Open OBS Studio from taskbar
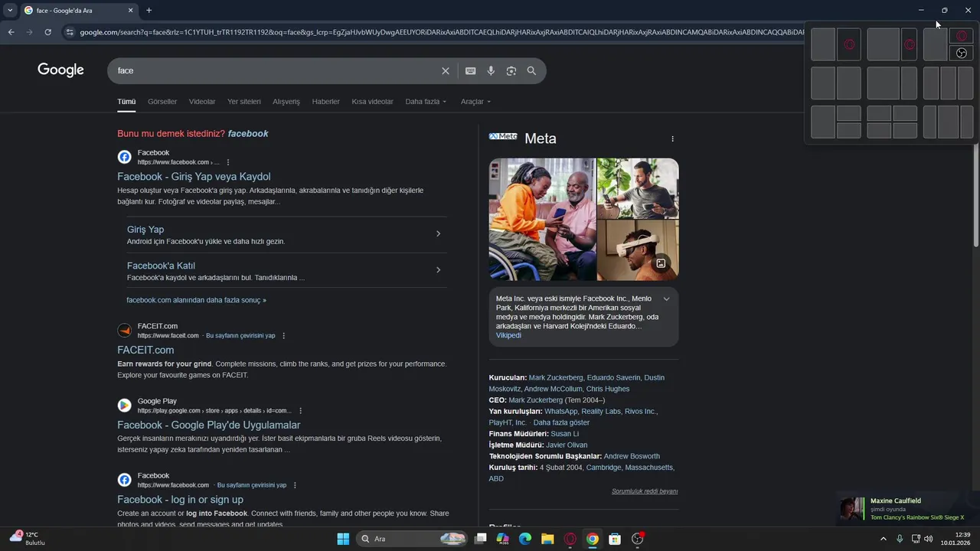980x551 pixels. pos(637,539)
